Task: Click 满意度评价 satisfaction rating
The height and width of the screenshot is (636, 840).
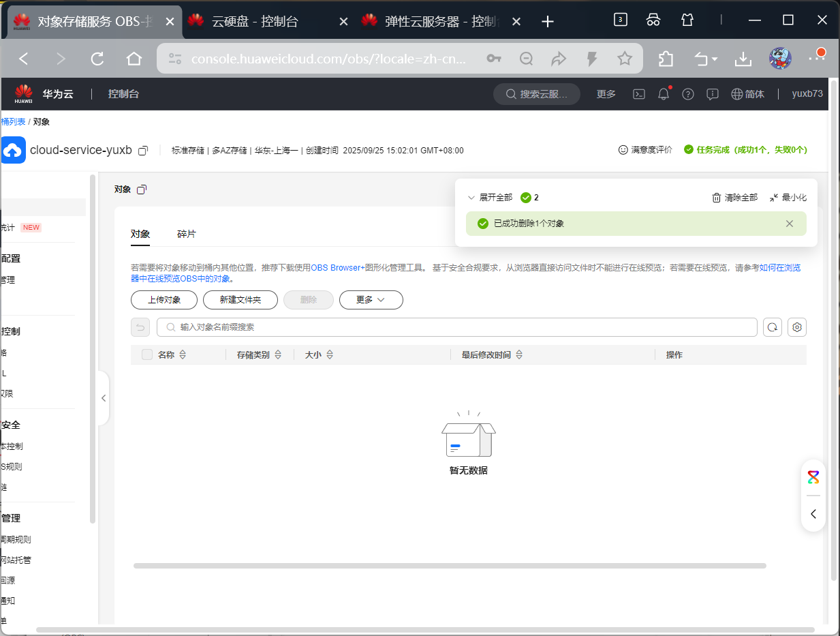Action: coord(645,150)
